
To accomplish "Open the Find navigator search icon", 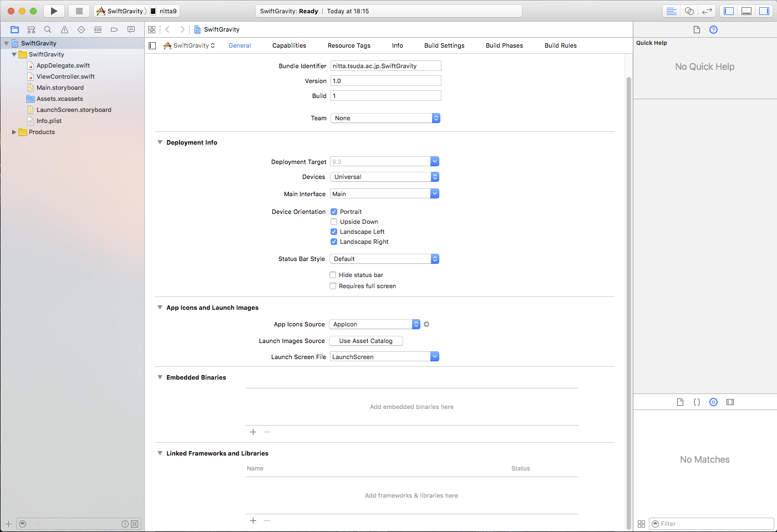I will [48, 29].
